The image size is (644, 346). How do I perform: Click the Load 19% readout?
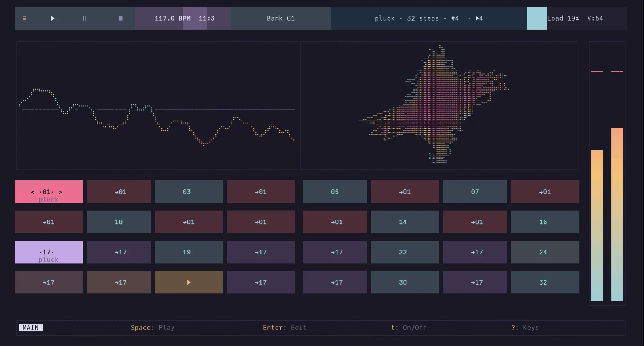click(x=563, y=18)
